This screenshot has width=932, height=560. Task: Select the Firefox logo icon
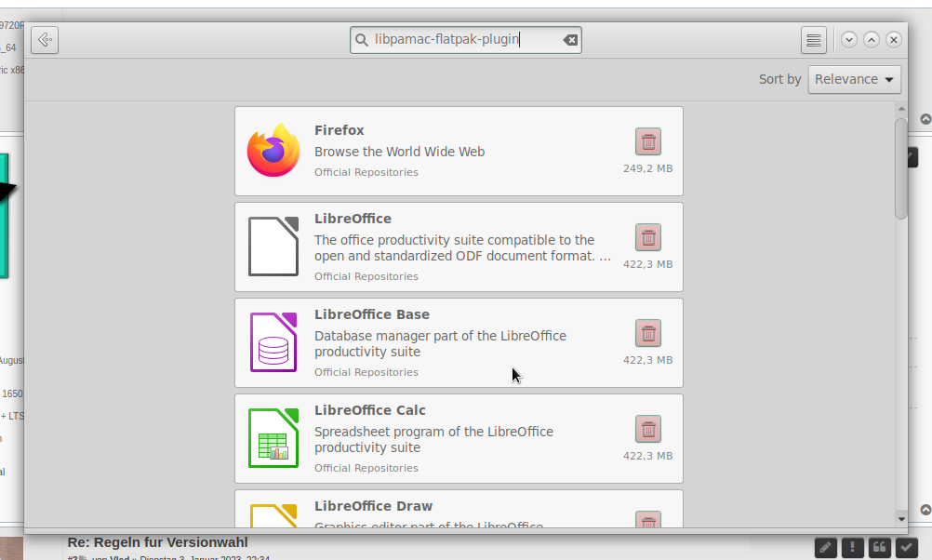click(x=273, y=151)
